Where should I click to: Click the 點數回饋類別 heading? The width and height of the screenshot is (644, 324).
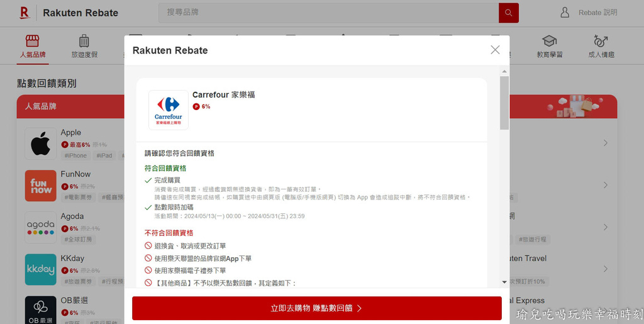(47, 84)
